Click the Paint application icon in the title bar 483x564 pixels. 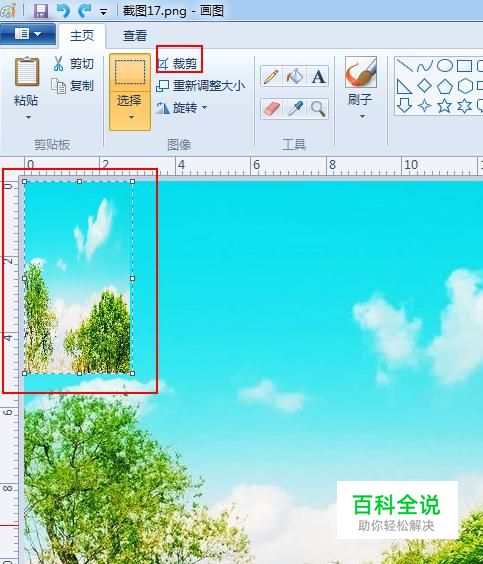point(8,10)
